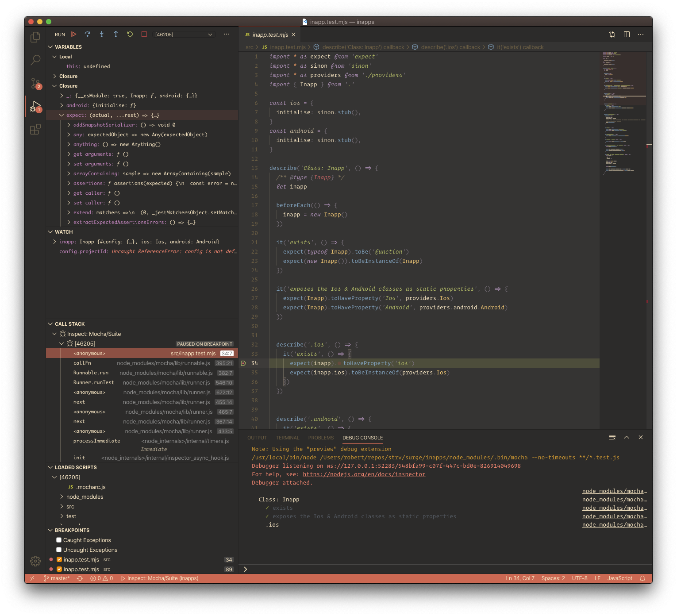Select the Runner.runTest call stack frame
The height and width of the screenshot is (616, 677).
pos(142,382)
